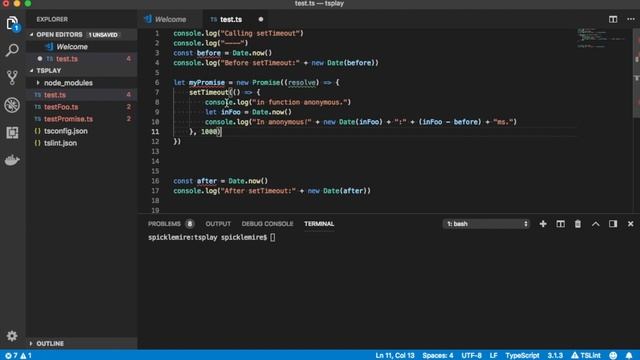
Task: Create a new terminal with plus icon
Action: pos(543,224)
